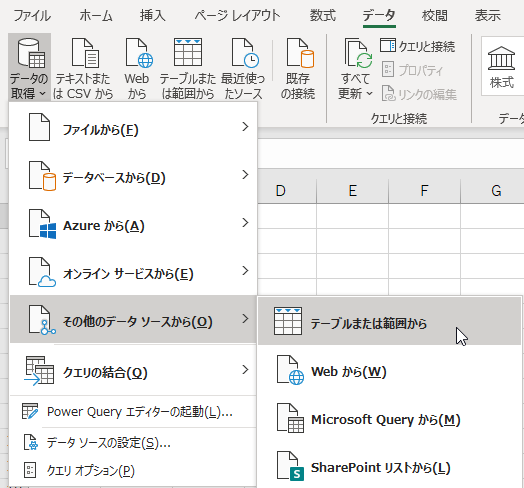
Task: Open 最近使ったソース recent sources
Action: point(244,68)
